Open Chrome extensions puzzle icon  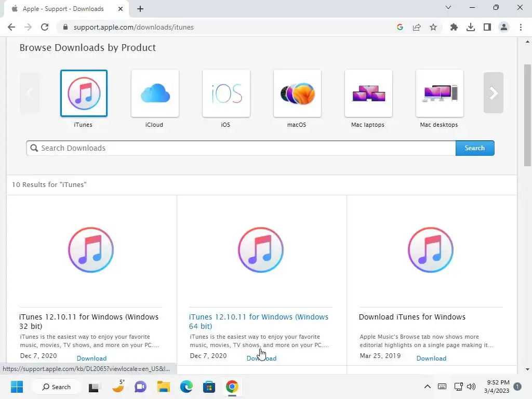point(454,27)
